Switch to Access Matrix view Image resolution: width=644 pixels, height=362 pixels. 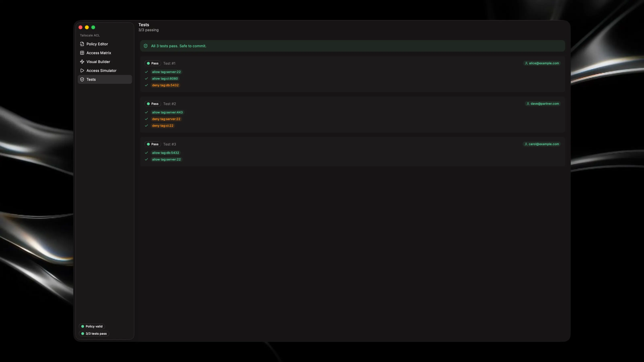click(105, 53)
